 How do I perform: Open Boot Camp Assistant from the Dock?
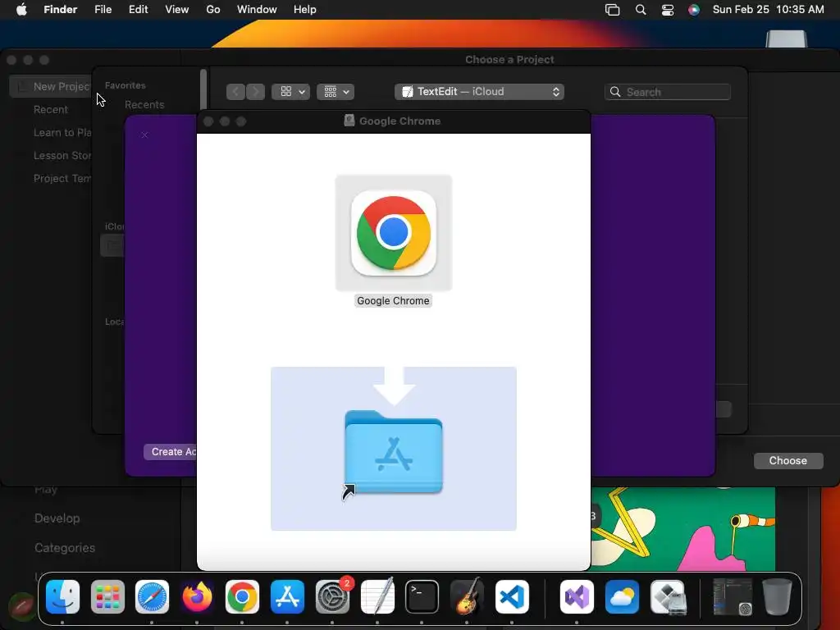coord(668,597)
